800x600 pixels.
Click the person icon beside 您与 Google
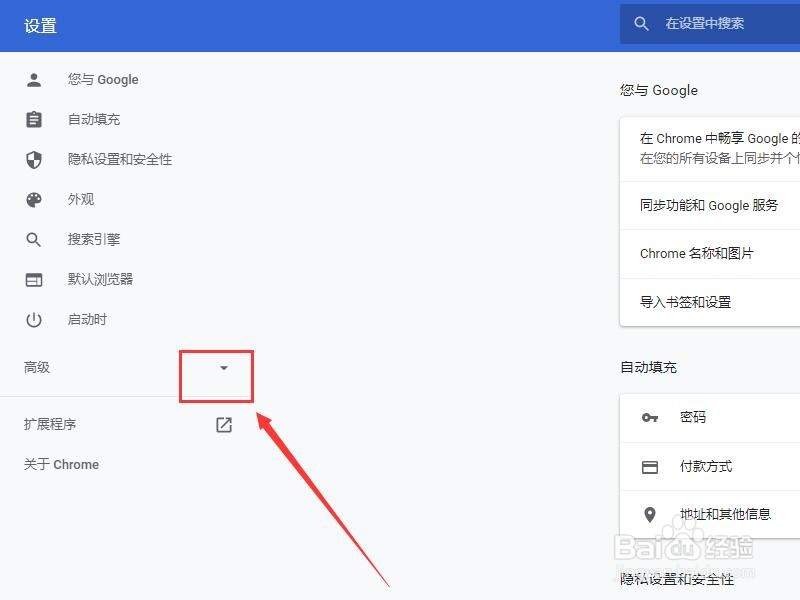[x=34, y=80]
